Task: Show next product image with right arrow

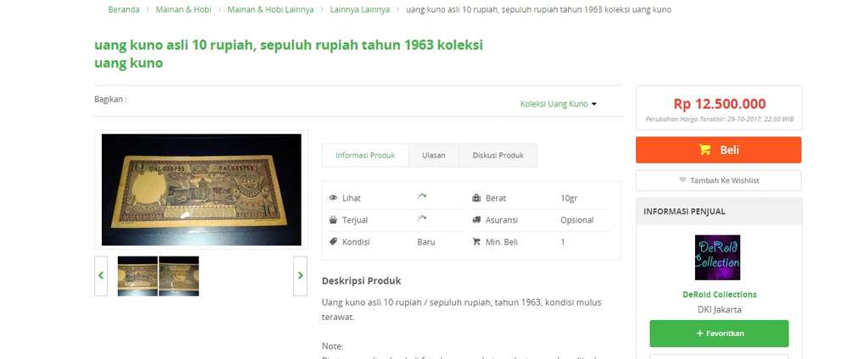Action: (x=300, y=275)
